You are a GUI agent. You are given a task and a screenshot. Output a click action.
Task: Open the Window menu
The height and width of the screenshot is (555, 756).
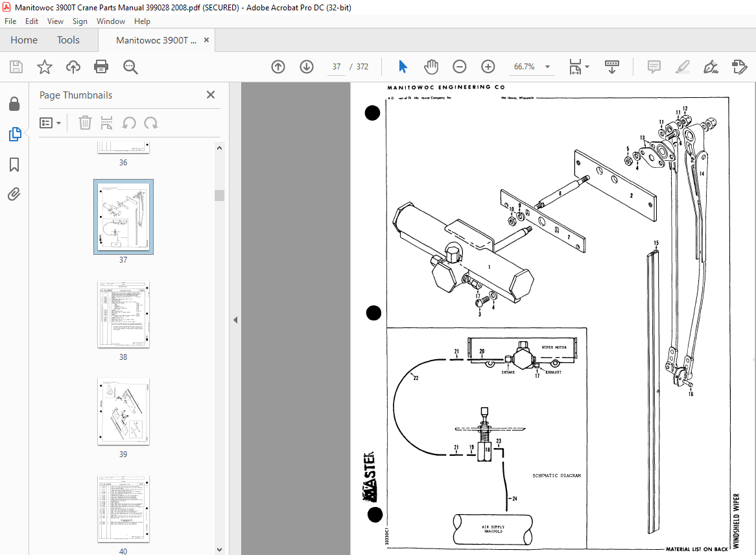point(110,21)
